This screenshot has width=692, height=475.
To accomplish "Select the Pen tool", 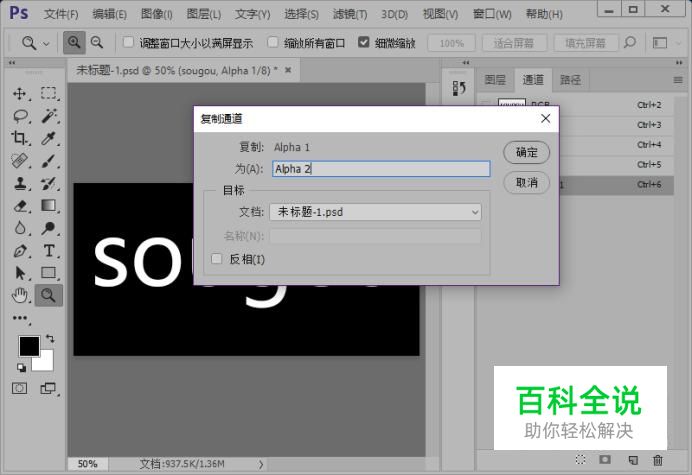I will 19,251.
